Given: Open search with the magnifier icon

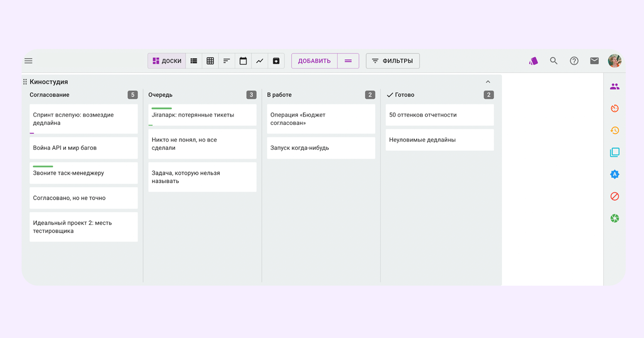Looking at the screenshot, I should (x=554, y=61).
